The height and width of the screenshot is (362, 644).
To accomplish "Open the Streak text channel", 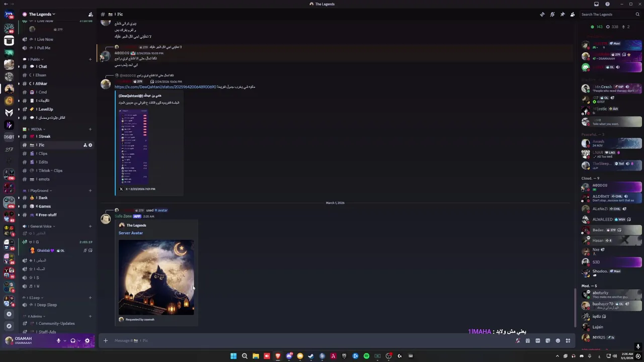I will [57, 136].
